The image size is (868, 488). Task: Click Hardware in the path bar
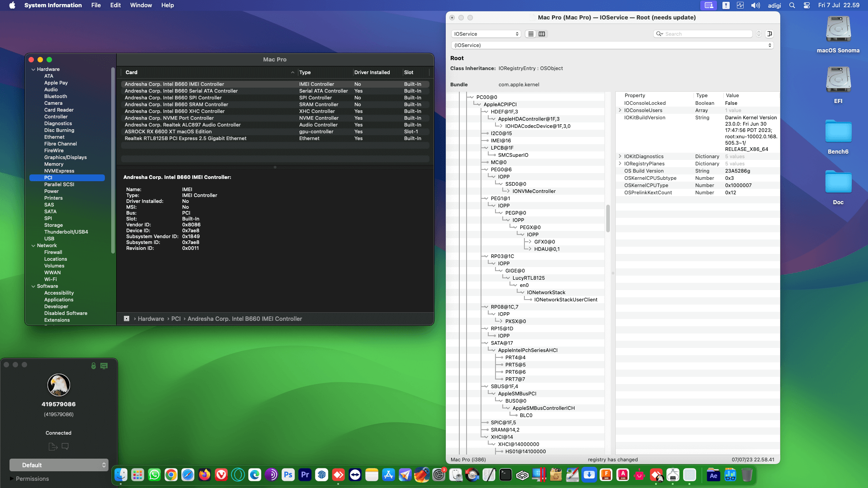(151, 319)
